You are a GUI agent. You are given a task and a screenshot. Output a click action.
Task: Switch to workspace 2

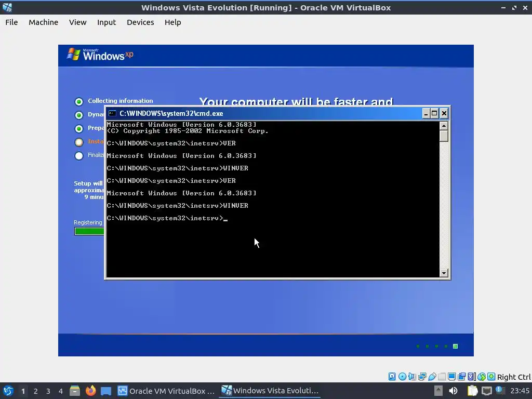(36, 391)
